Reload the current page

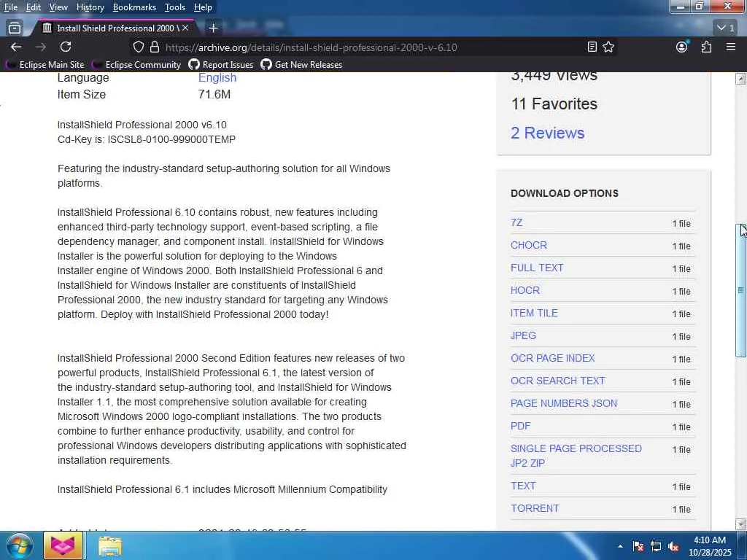pos(66,47)
